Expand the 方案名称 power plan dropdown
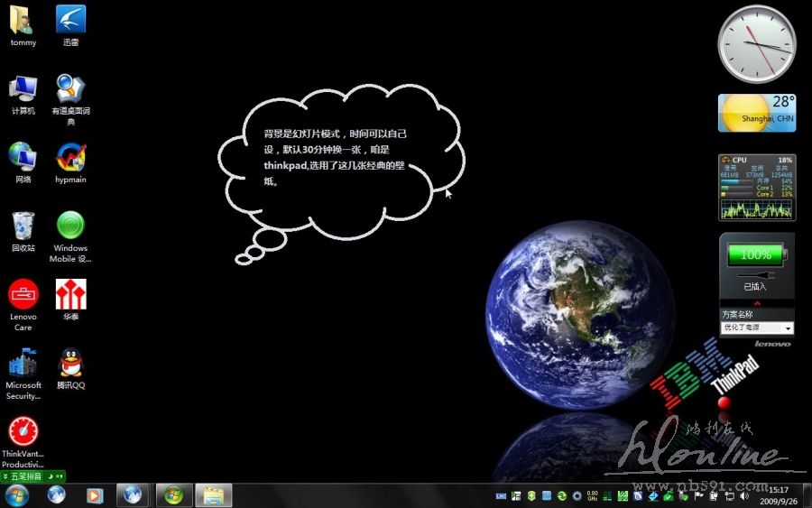This screenshot has width=812, height=508. point(788,328)
